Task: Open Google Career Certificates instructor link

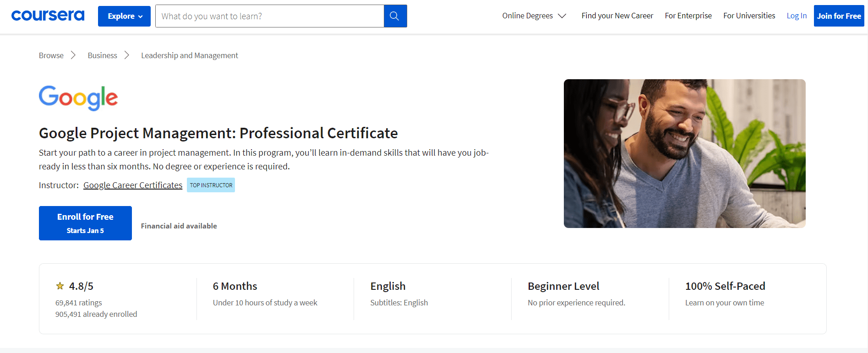Action: tap(133, 185)
